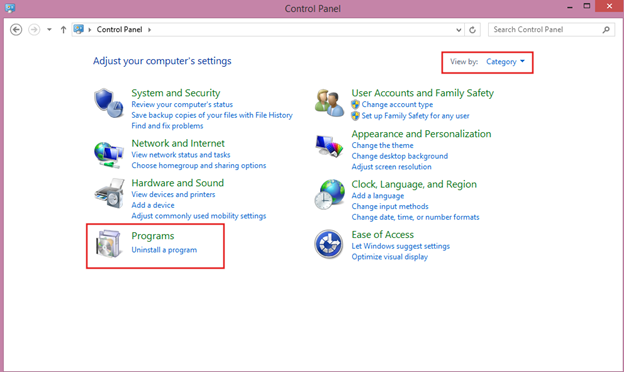624x372 pixels.
Task: Open Ease of Access heading
Action: click(x=382, y=235)
